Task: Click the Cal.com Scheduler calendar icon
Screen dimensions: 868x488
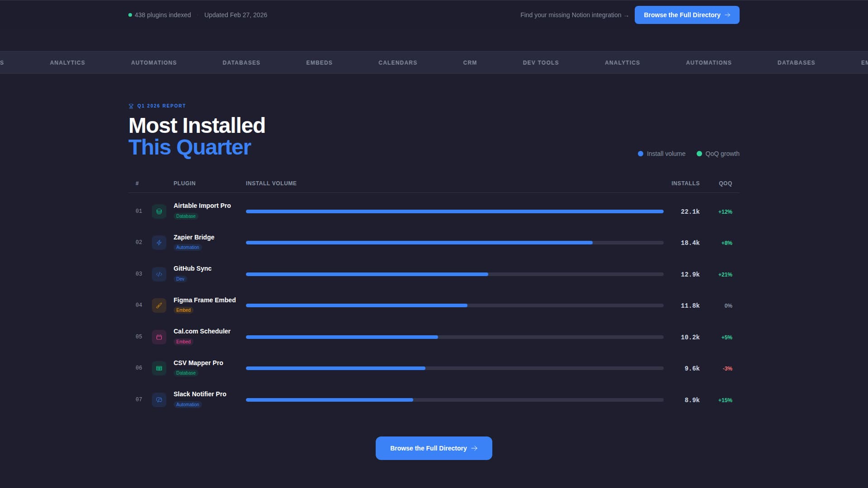Action: pos(159,337)
